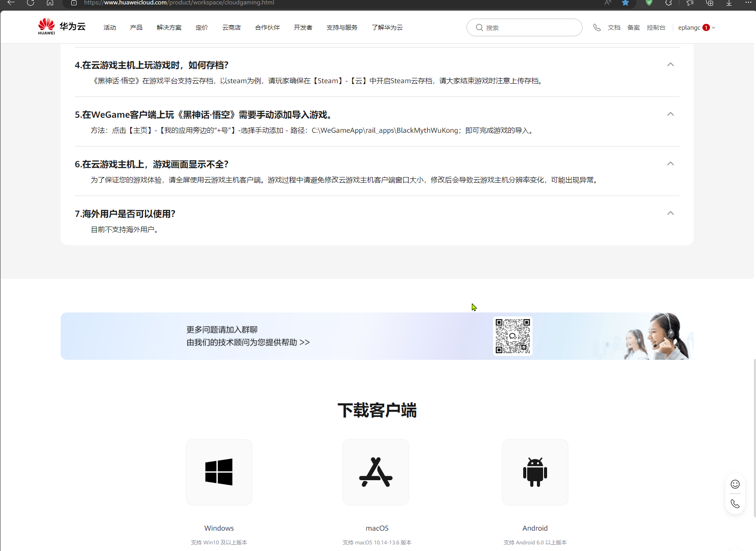This screenshot has width=756, height=551.
Task: Click the search magnifier icon
Action: [479, 27]
